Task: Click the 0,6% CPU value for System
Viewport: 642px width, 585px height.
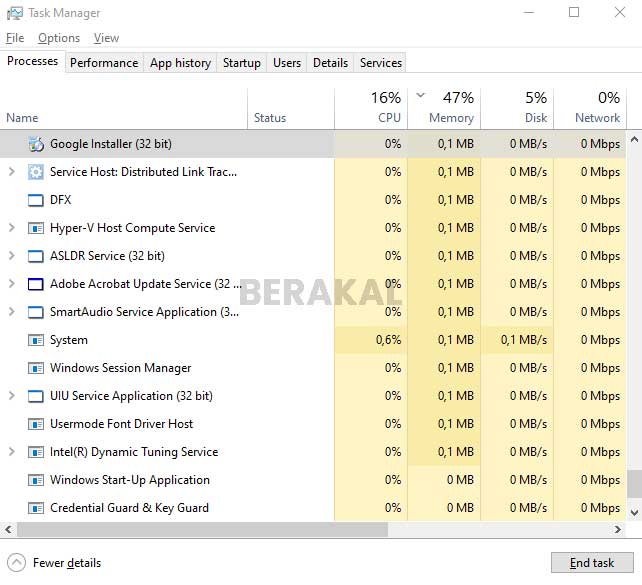Action: point(388,340)
